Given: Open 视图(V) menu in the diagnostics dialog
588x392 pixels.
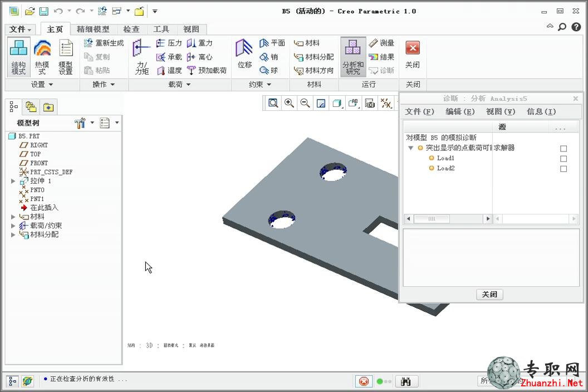Looking at the screenshot, I should 501,111.
